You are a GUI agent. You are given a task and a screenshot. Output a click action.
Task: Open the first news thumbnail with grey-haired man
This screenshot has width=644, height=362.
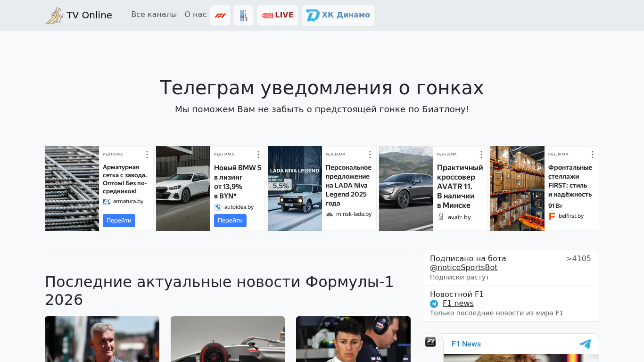[102, 339]
